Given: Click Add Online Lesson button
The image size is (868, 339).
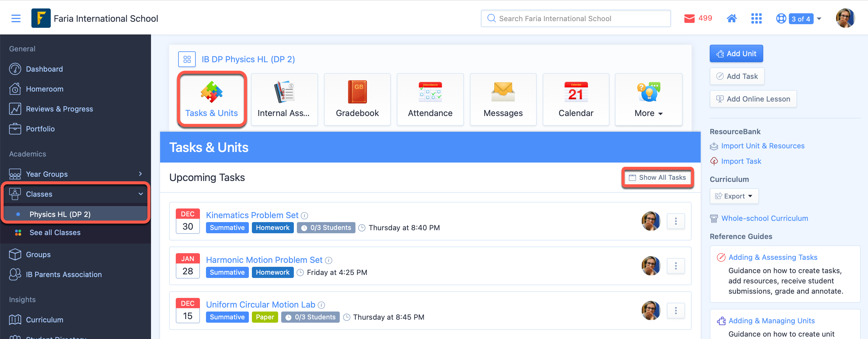Looking at the screenshot, I should pos(753,99).
